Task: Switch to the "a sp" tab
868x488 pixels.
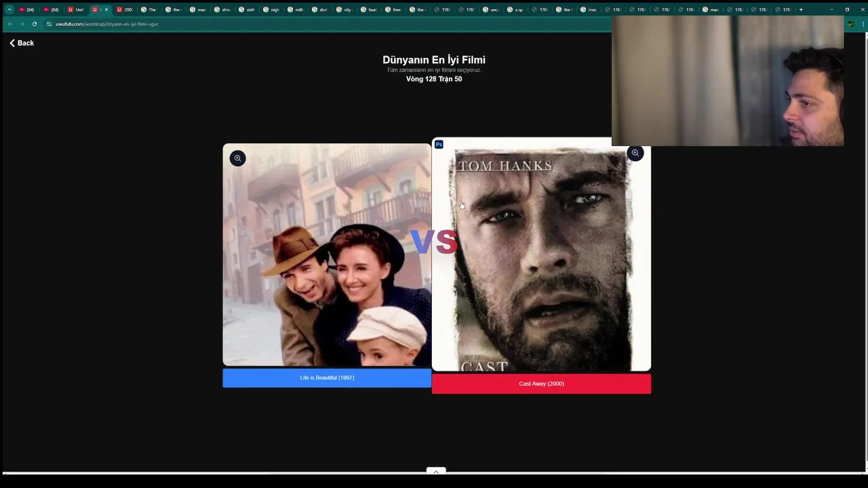Action: coord(515,9)
